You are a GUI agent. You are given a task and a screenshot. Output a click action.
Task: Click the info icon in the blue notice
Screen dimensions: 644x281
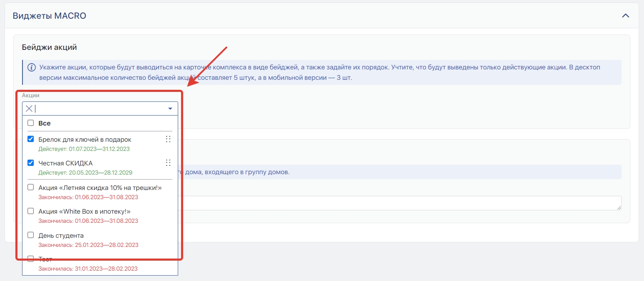point(31,67)
